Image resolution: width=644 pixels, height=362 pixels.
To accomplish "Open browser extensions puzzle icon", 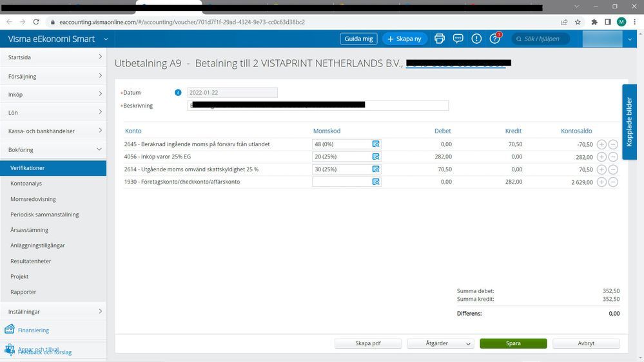I will (x=594, y=22).
